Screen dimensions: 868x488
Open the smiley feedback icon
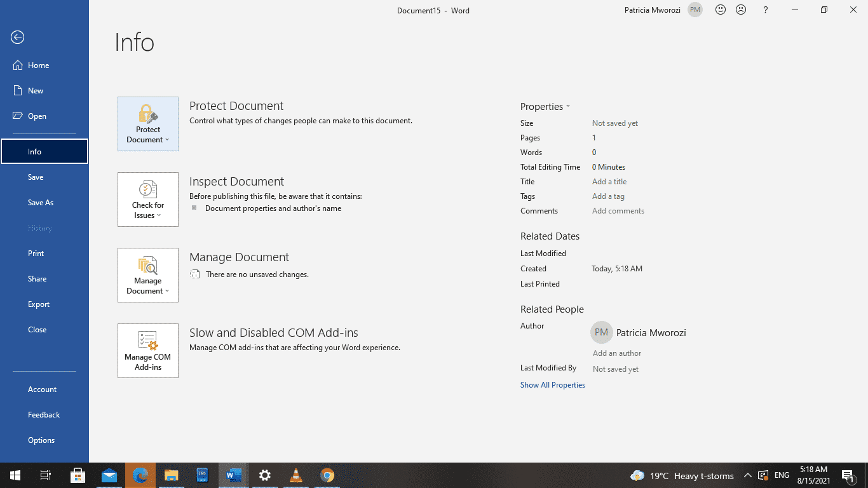[720, 10]
